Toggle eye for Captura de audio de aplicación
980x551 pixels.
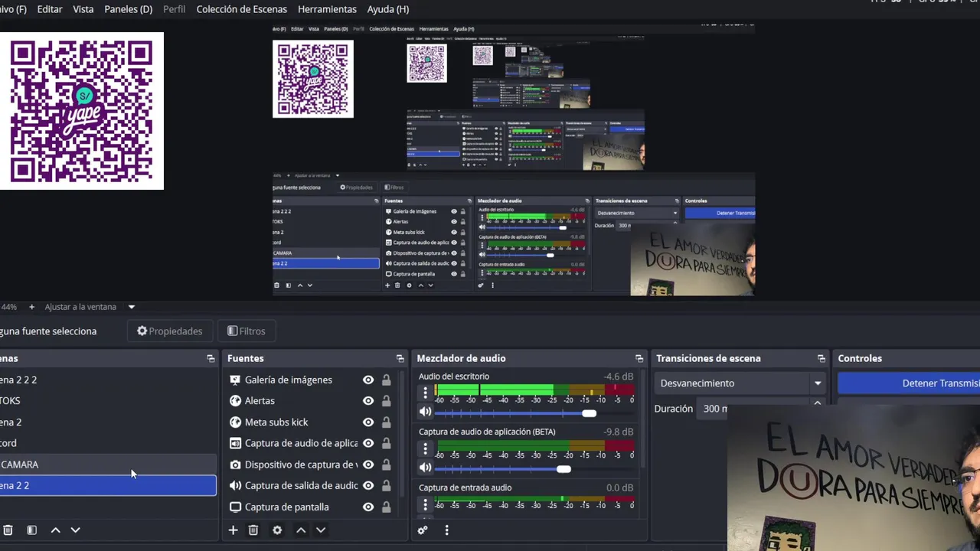[368, 443]
